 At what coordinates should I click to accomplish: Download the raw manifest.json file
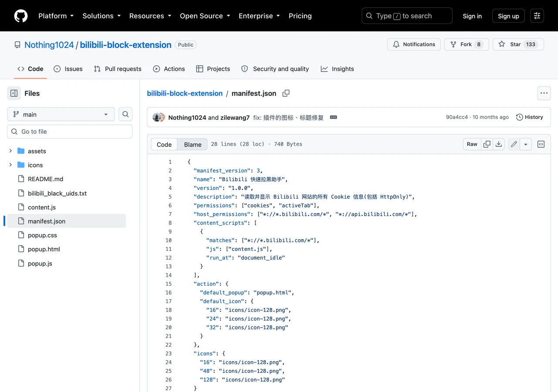click(499, 144)
